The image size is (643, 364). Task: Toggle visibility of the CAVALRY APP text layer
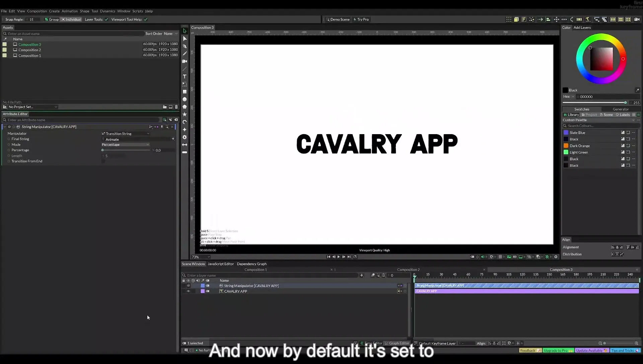tap(188, 291)
